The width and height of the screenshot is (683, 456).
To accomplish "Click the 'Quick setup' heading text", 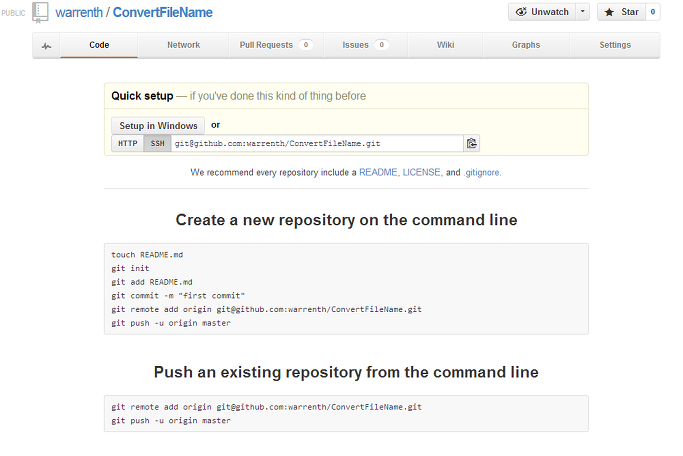I will (x=142, y=96).
